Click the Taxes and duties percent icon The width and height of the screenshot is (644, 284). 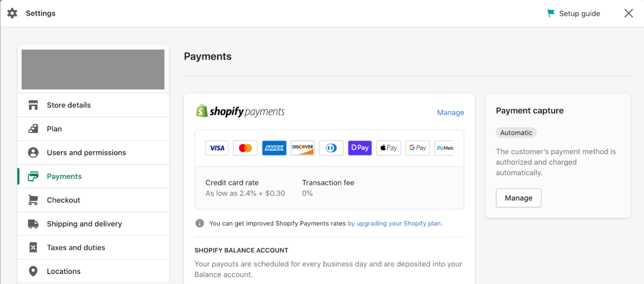(x=33, y=248)
